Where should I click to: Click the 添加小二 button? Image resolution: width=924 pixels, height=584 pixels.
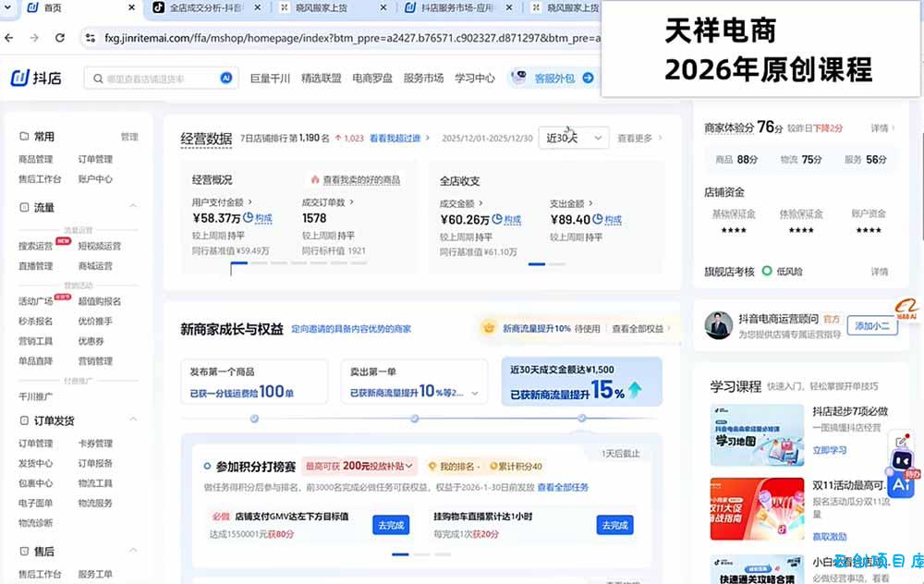coord(872,326)
